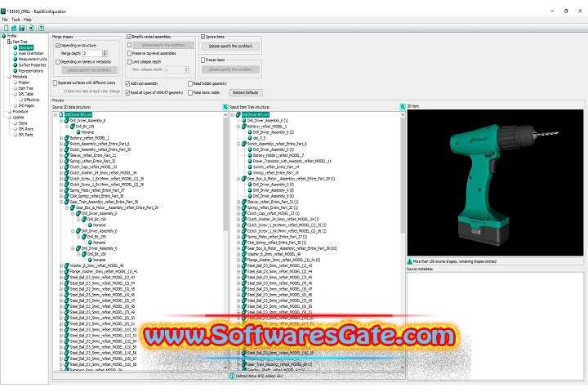Open the DPL Table node under Metadata
The height and width of the screenshot is (392, 588).
[26, 94]
